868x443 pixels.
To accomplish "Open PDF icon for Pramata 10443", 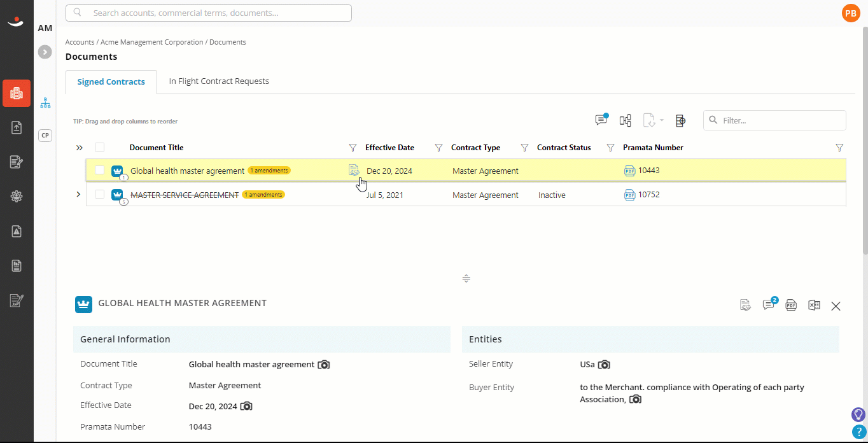I will point(630,171).
